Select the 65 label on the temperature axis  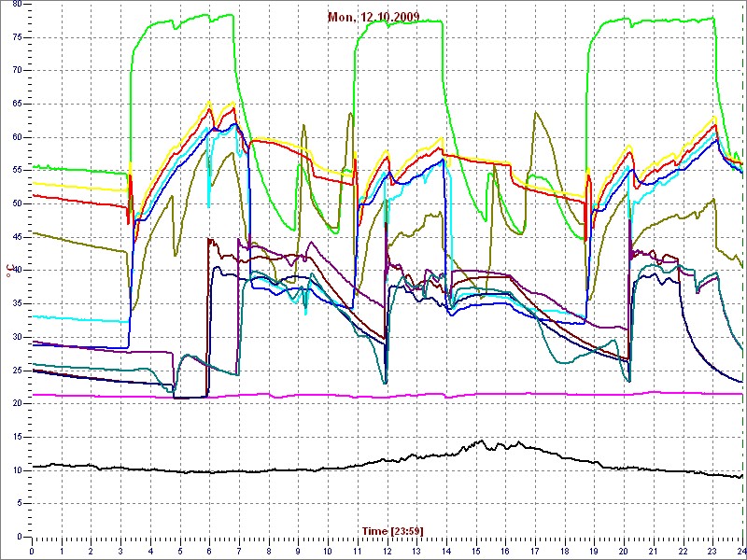[x=17, y=104]
